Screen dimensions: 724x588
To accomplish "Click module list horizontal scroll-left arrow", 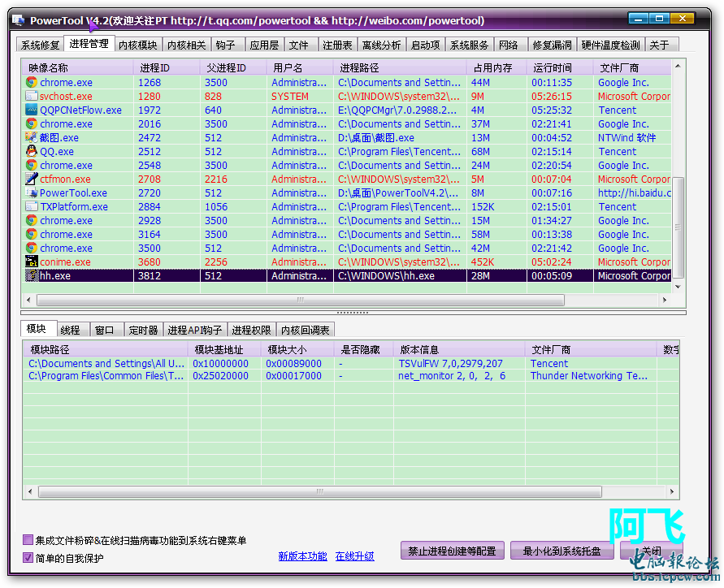I will (x=30, y=491).
